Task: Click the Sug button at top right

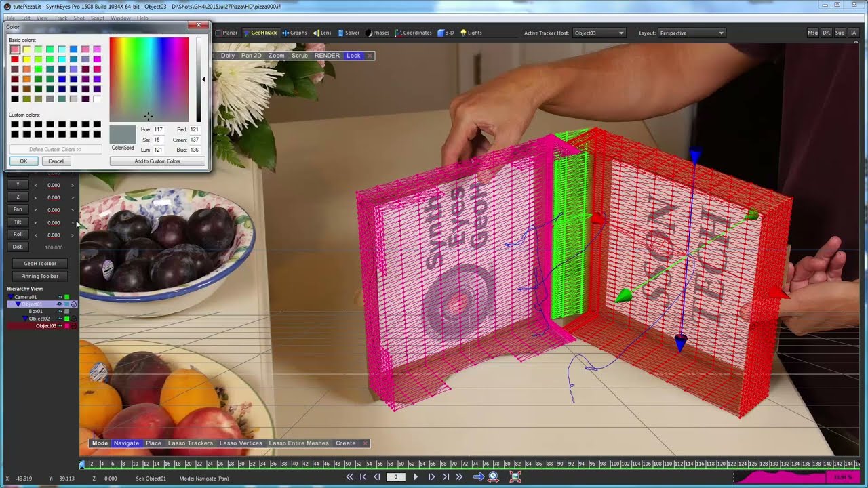Action: [x=840, y=33]
